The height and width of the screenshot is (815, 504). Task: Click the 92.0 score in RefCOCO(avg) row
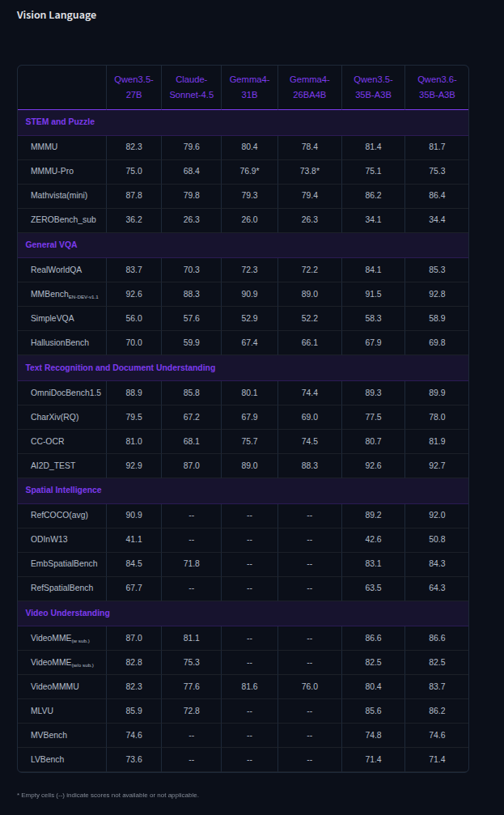[437, 515]
